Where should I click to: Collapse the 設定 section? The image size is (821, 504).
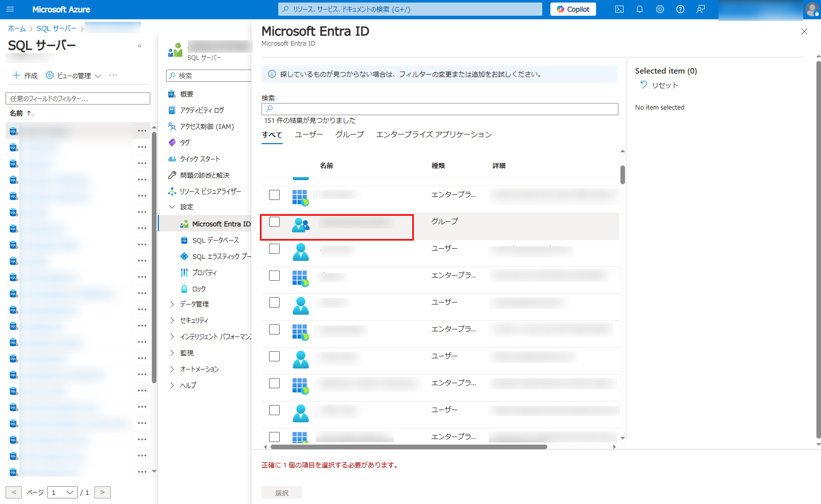coord(181,207)
